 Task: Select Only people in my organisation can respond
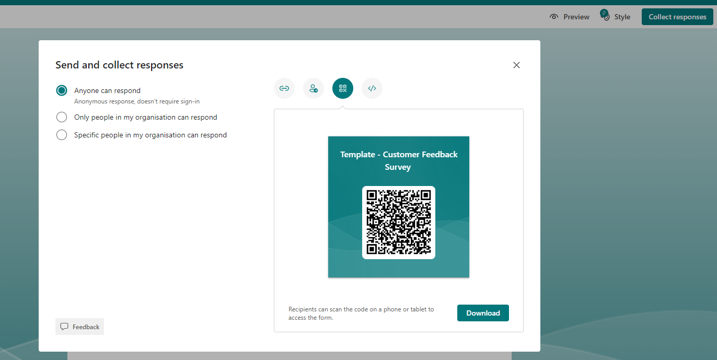coord(61,117)
